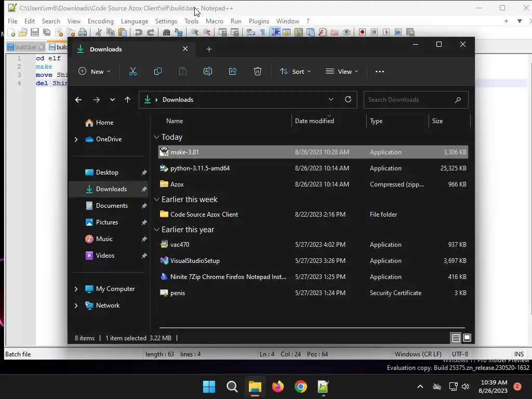Click Notepad++ Save All toolbar icon
The width and height of the screenshot is (532, 399).
[46, 32]
